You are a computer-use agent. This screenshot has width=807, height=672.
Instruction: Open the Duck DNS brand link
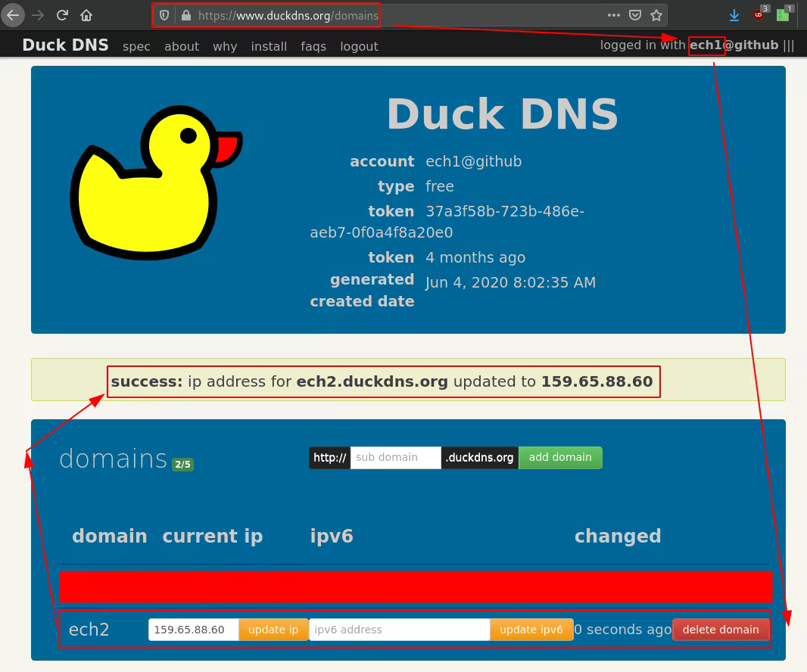point(65,45)
